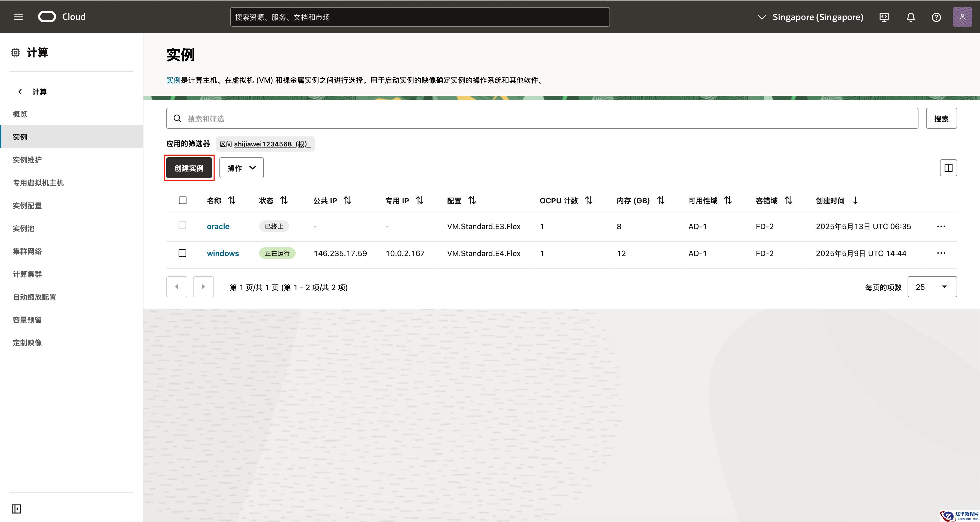Open 实例配置 in the sidebar
Screen dimensions: 980x522
tap(27, 205)
